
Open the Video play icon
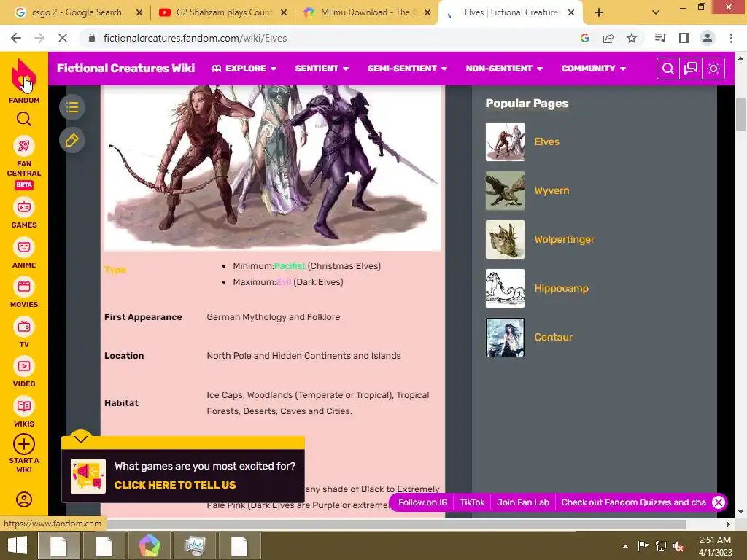pos(24,366)
